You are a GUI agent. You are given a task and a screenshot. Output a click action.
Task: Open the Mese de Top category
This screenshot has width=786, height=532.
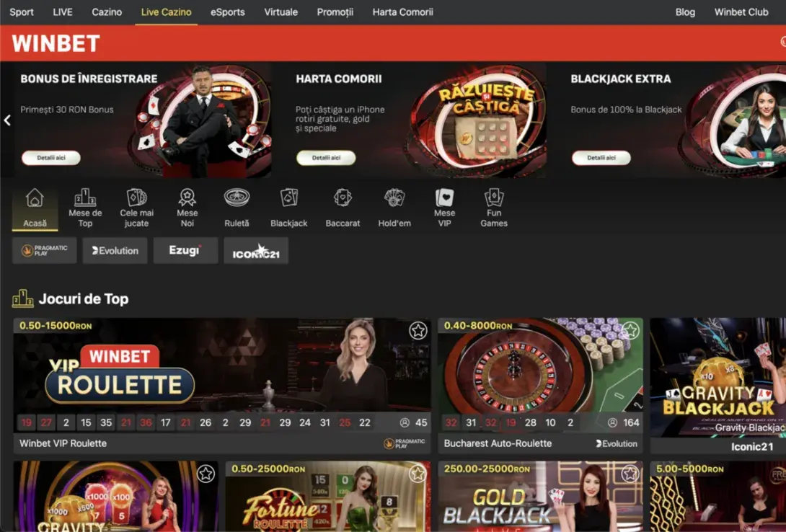[x=85, y=208]
